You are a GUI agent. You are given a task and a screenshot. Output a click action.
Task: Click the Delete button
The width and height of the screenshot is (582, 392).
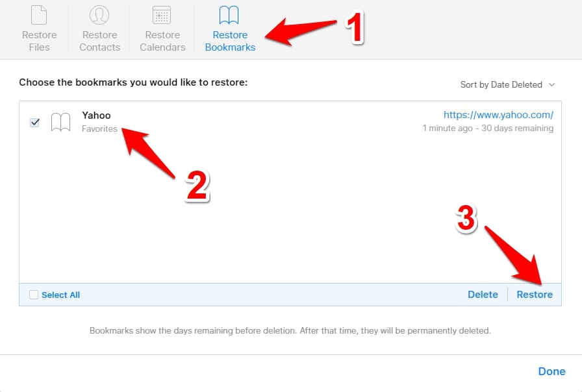pos(483,295)
